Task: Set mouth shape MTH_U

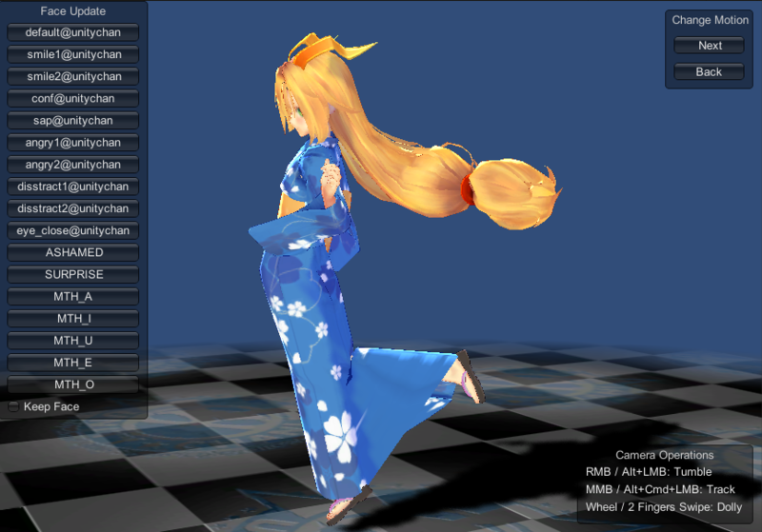Action: click(x=73, y=341)
